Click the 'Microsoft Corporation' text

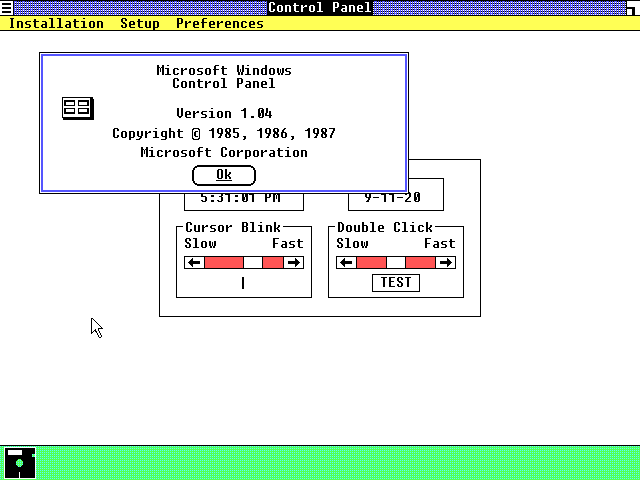224,152
